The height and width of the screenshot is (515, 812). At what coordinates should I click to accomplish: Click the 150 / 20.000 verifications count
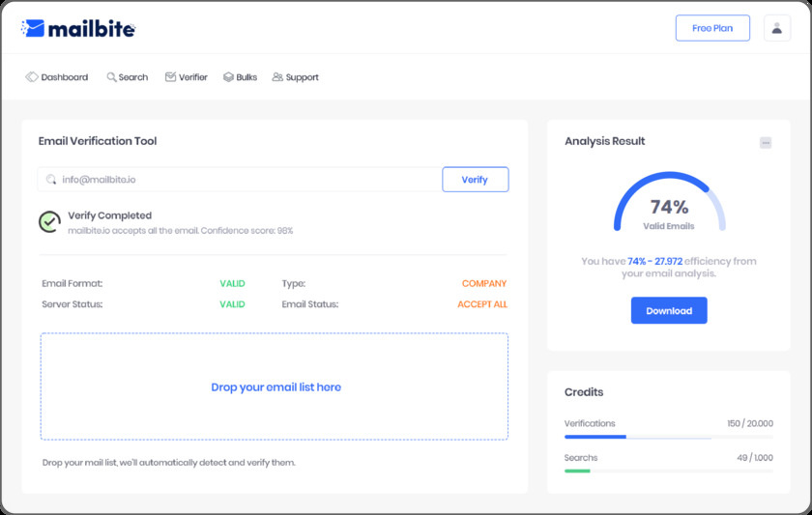point(750,423)
